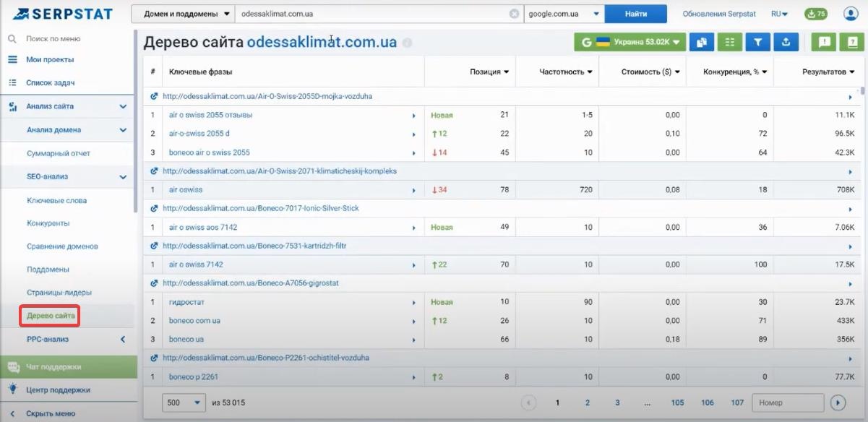868x422 pixels.
Task: Sort by 'Конкуренция, %' column
Action: click(x=735, y=72)
